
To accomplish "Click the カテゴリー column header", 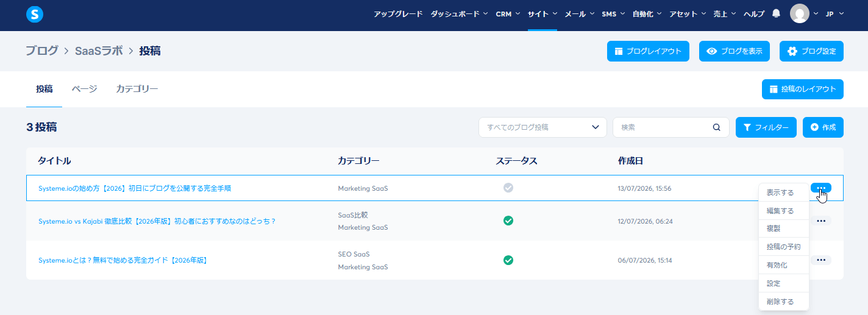I will point(358,161).
